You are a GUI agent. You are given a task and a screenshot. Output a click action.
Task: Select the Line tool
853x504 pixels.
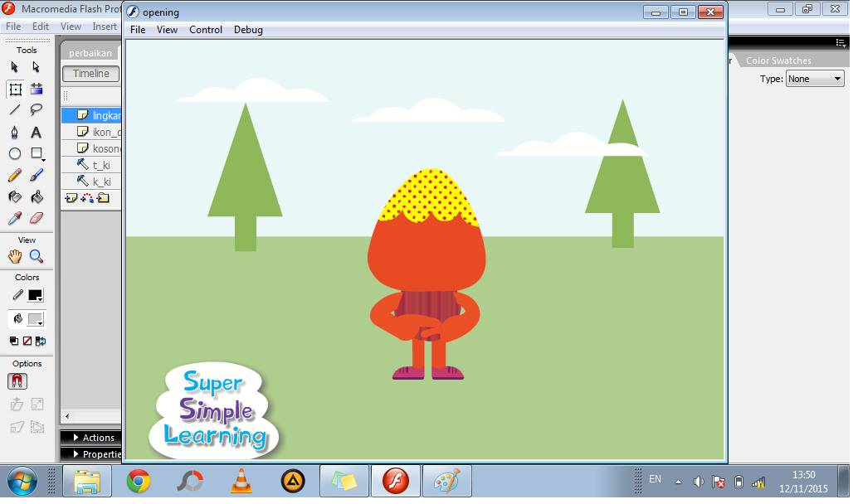pyautogui.click(x=15, y=110)
